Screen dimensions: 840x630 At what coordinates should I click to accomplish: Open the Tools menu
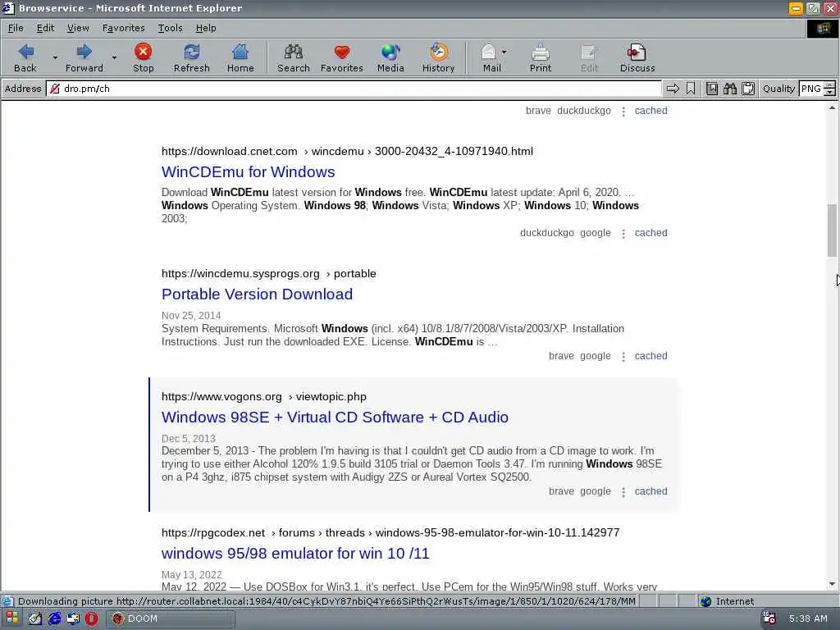[x=171, y=28]
